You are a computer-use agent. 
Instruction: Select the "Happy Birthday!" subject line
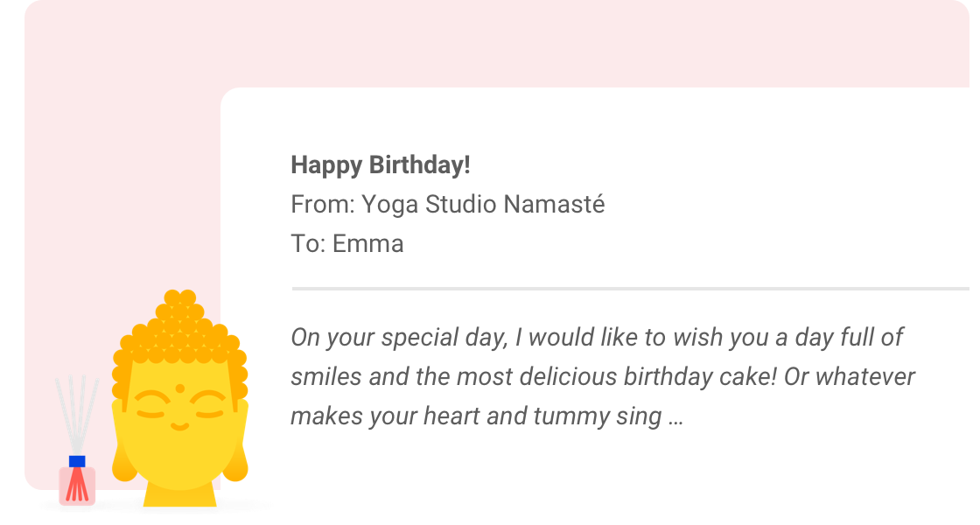381,164
